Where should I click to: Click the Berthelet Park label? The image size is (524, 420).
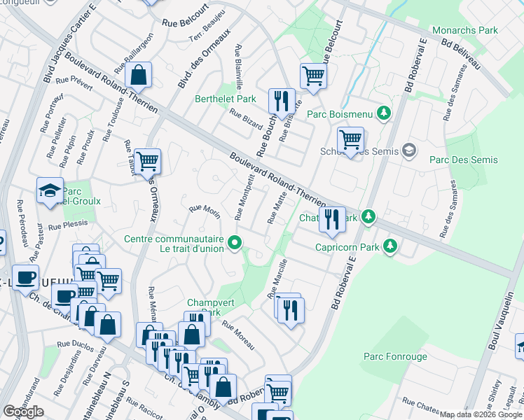226,99
